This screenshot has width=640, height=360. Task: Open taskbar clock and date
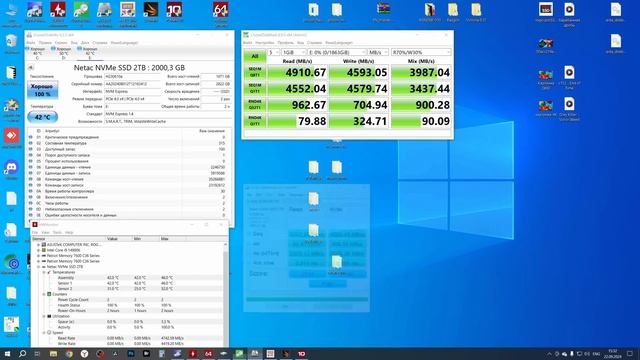613,354
